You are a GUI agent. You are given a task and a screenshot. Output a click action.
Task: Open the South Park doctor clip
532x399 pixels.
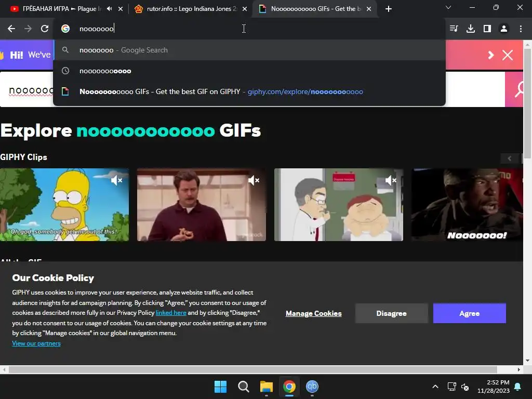tap(339, 205)
